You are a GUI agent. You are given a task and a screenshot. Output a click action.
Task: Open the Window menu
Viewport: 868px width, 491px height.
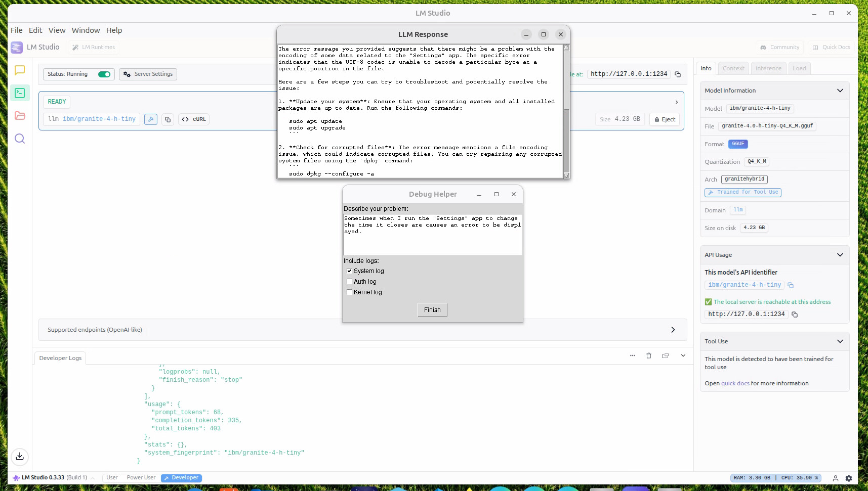point(86,30)
